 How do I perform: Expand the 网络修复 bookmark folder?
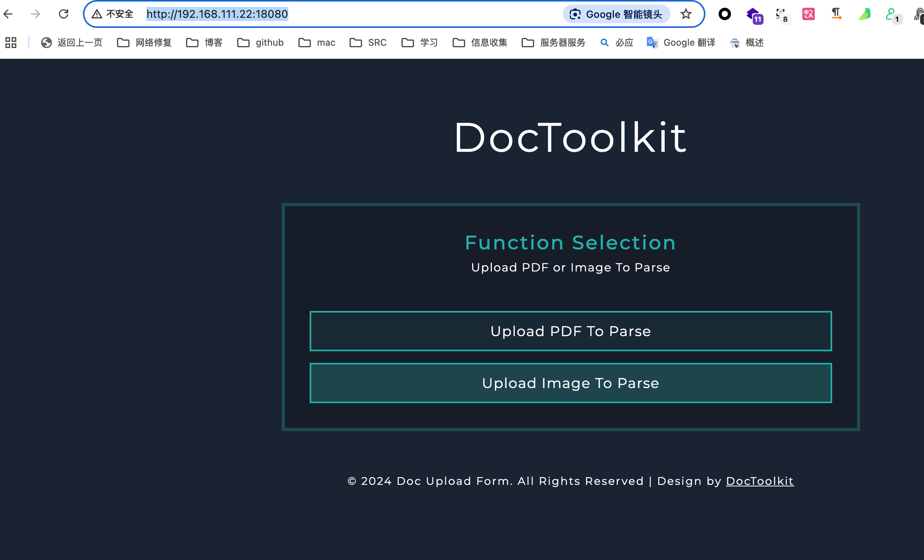click(x=145, y=43)
